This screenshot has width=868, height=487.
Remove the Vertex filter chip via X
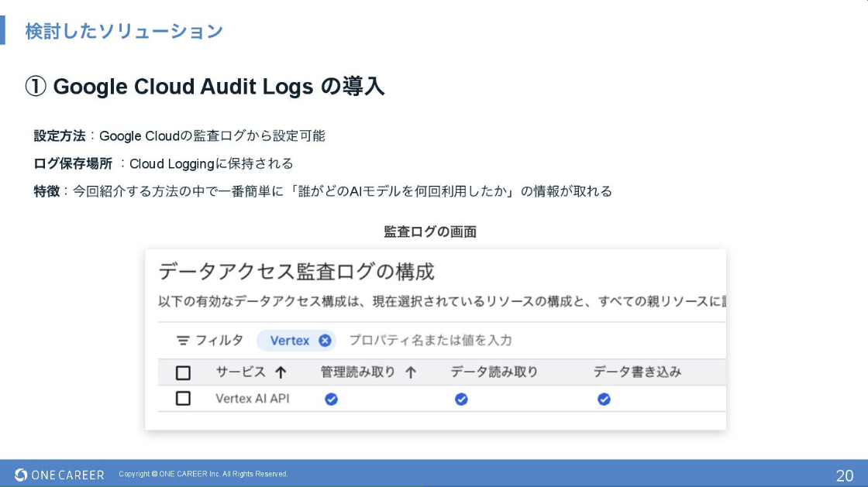click(325, 341)
